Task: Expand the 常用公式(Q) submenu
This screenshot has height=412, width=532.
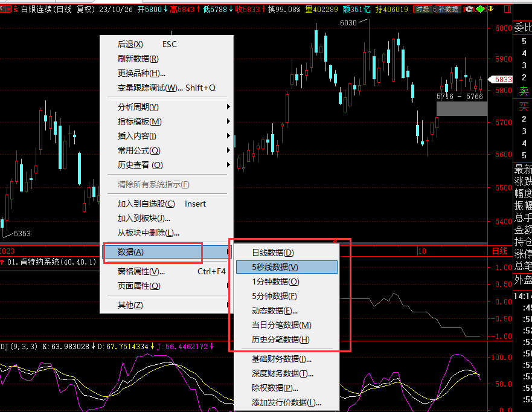Action: point(167,150)
